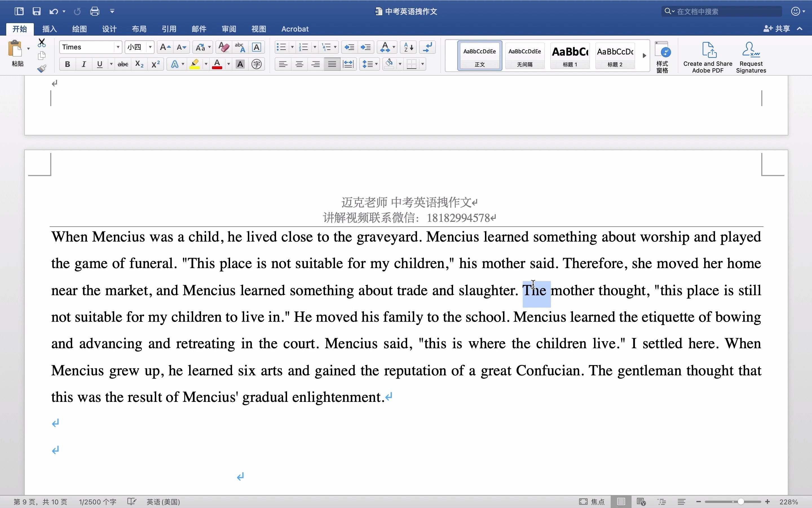Click the sidebar layout icon in title bar
The width and height of the screenshot is (812, 508).
tap(19, 11)
